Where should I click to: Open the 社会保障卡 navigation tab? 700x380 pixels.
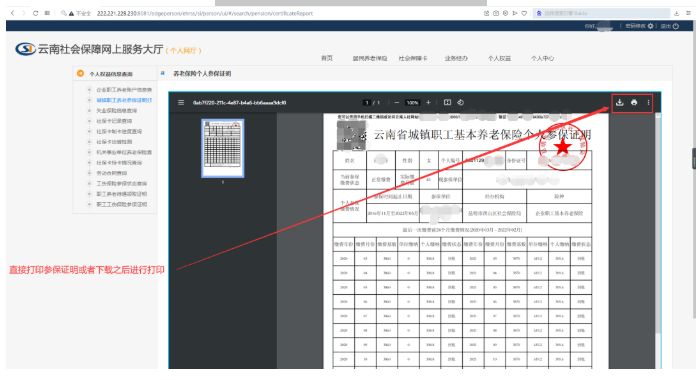tap(413, 58)
